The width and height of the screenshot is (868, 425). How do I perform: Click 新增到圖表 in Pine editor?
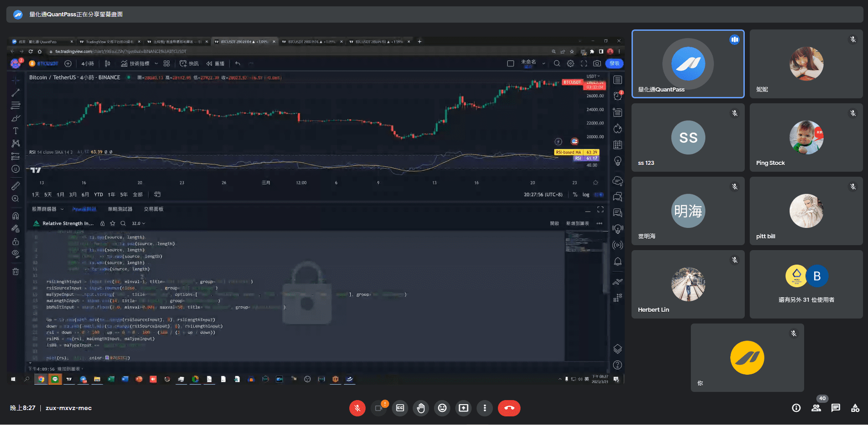tap(578, 223)
